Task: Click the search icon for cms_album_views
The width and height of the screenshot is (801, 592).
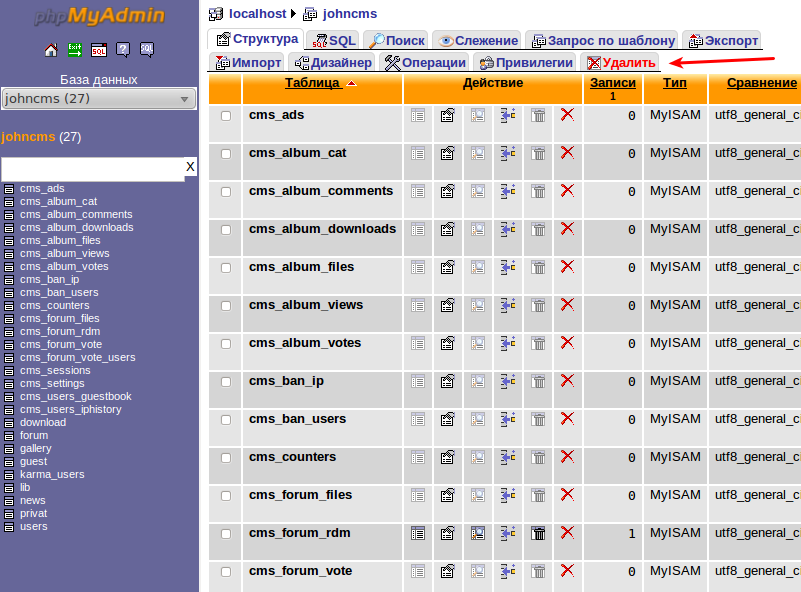Action: 478,306
